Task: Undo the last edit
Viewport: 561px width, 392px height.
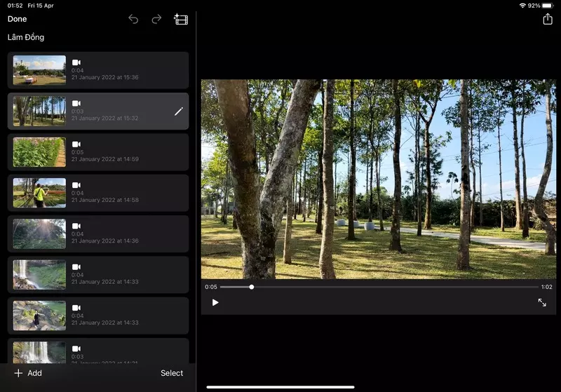Action: (133, 19)
